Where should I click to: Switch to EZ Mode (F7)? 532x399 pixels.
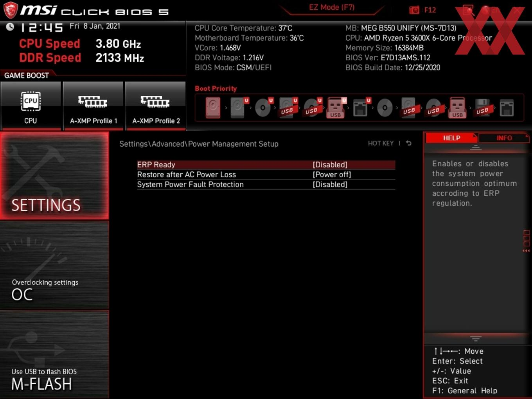click(x=332, y=7)
